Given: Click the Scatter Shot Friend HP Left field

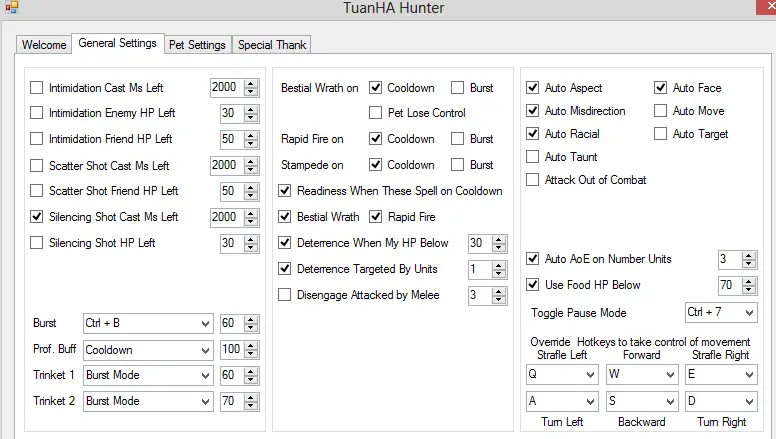Looking at the screenshot, I should tap(229, 191).
